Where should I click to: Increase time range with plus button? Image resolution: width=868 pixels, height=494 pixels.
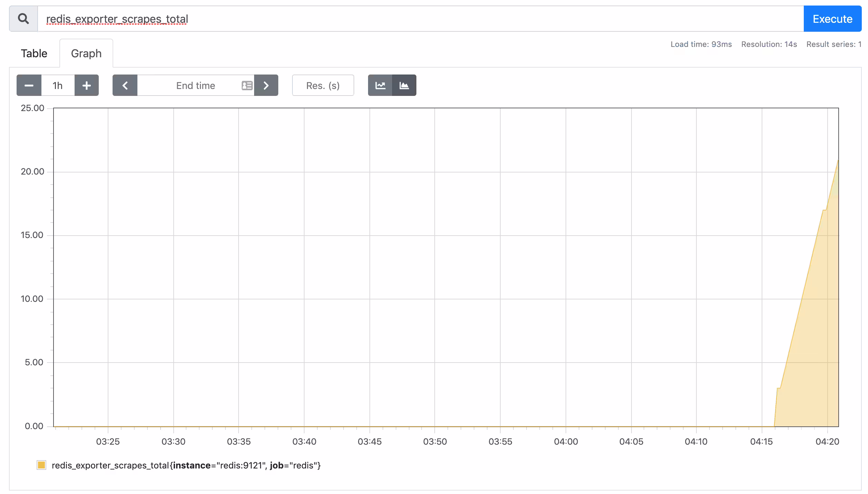point(87,85)
